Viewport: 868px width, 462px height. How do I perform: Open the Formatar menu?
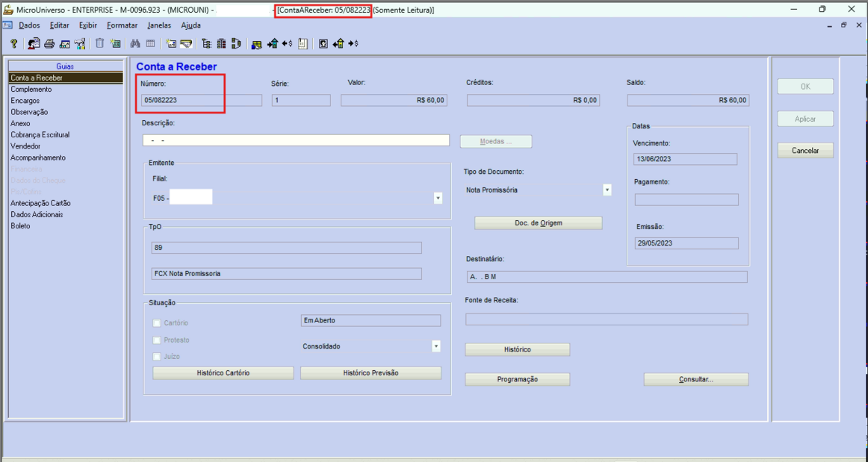[x=123, y=25]
